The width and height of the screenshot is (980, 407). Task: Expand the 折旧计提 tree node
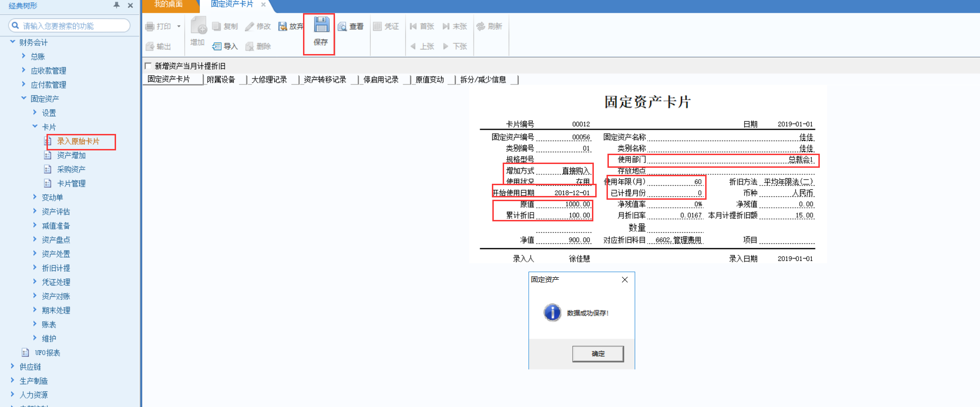click(35, 267)
